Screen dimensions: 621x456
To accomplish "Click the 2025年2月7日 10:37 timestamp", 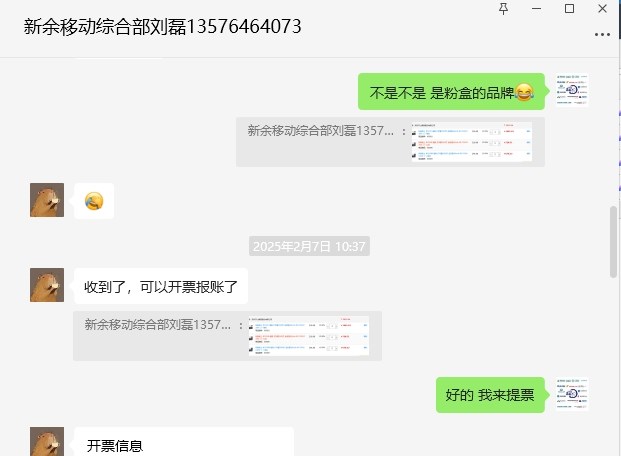I will click(309, 246).
